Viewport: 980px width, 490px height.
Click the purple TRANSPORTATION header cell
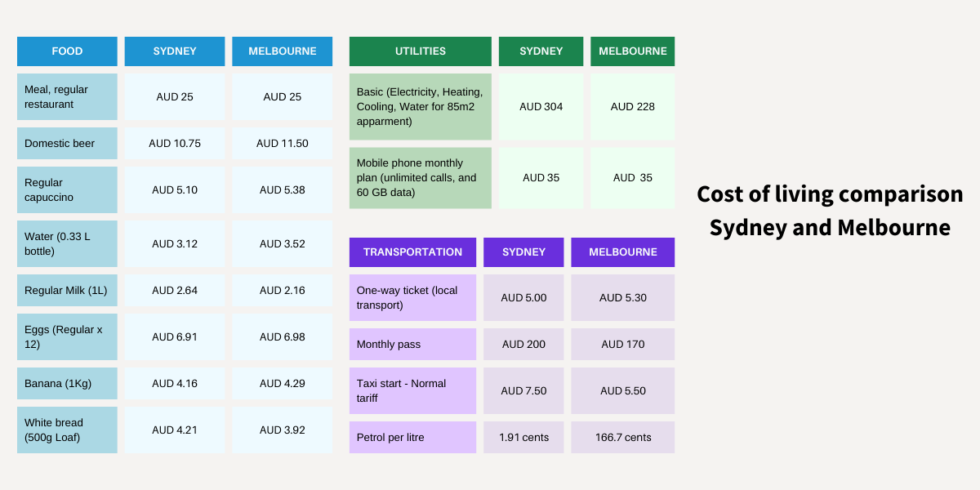[x=412, y=252]
